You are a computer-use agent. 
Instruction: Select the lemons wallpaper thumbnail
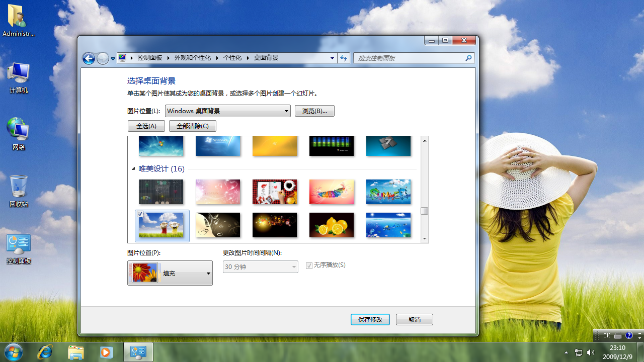pyautogui.click(x=332, y=225)
